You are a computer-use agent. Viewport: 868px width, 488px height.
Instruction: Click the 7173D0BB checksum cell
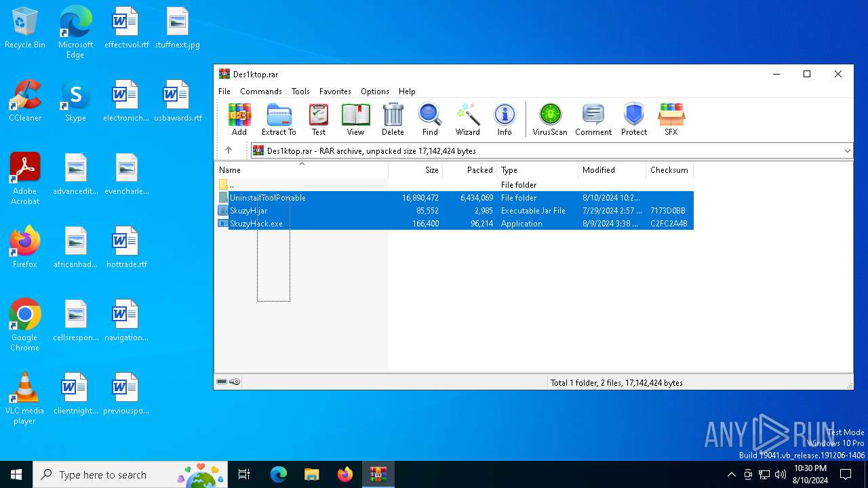click(x=668, y=211)
